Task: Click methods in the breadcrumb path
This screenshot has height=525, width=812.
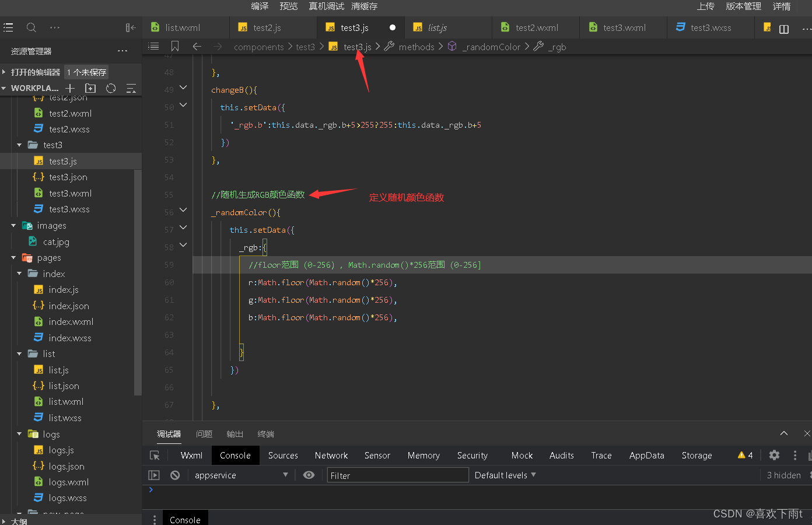Action: pos(416,47)
